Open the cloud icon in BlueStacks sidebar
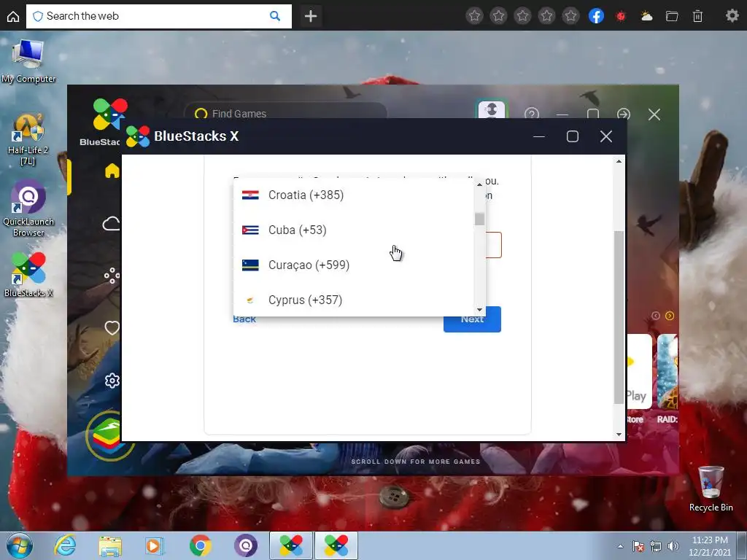Screen dimensions: 747x560 point(111,223)
